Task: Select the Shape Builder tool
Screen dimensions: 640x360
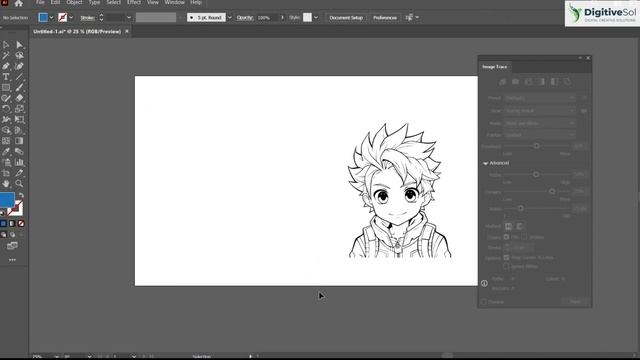Action: click(6, 130)
